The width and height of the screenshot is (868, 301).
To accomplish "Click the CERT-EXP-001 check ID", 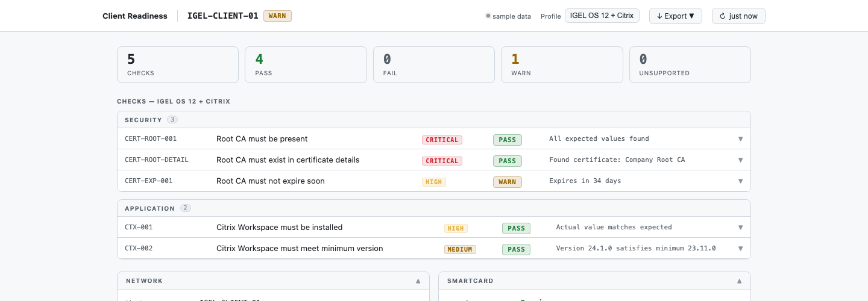I will (149, 181).
